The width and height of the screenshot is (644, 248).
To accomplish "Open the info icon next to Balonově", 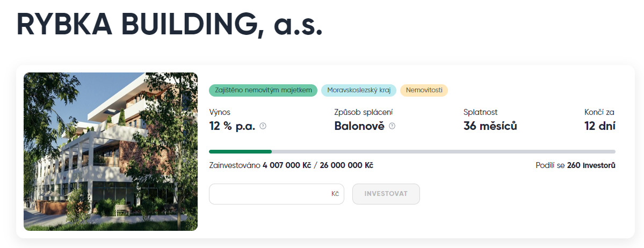I will coord(392,126).
